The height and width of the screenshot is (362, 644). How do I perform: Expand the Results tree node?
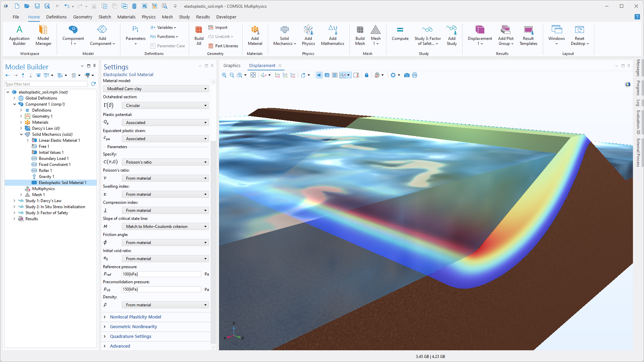(14, 219)
